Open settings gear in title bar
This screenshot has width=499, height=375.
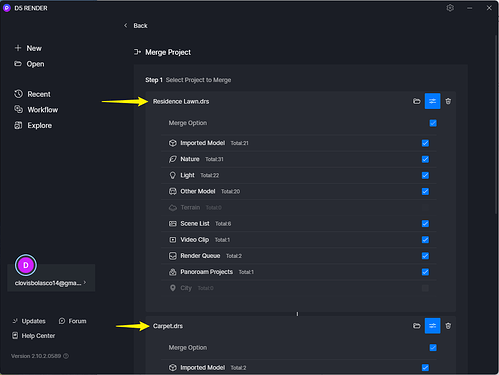(450, 8)
